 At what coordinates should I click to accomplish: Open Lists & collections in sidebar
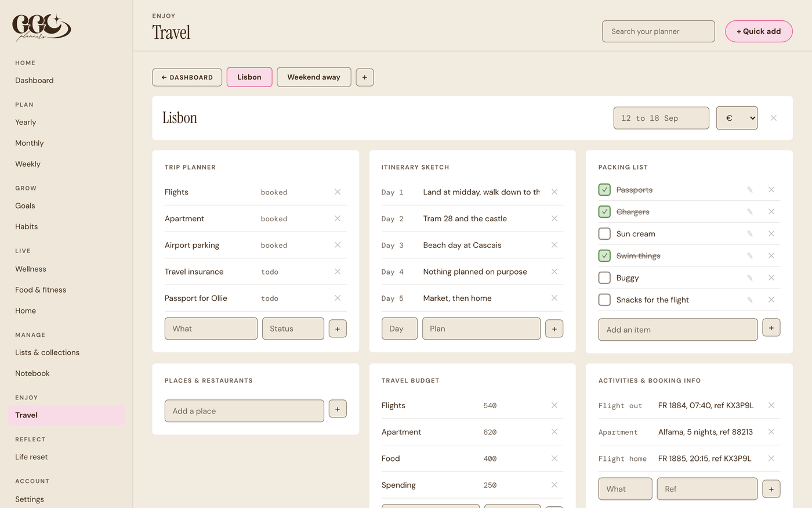pos(48,352)
